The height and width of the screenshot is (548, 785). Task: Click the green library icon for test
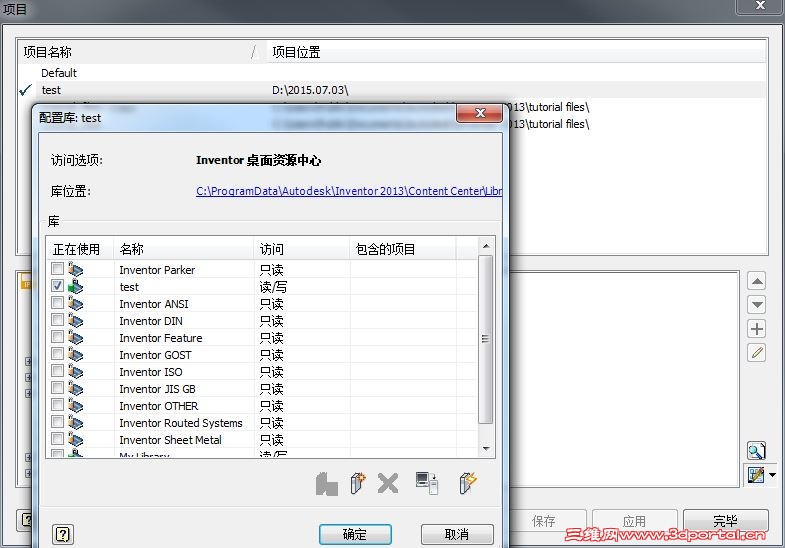click(x=76, y=287)
